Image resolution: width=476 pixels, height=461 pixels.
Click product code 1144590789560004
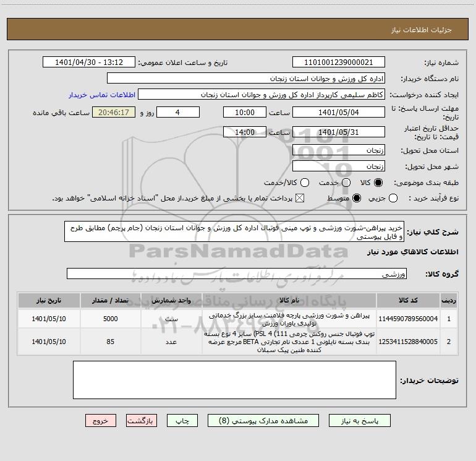[408, 319]
